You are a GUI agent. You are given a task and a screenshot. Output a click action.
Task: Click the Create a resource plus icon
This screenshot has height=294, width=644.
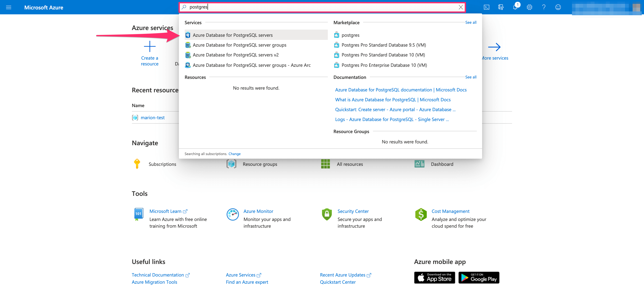[150, 47]
